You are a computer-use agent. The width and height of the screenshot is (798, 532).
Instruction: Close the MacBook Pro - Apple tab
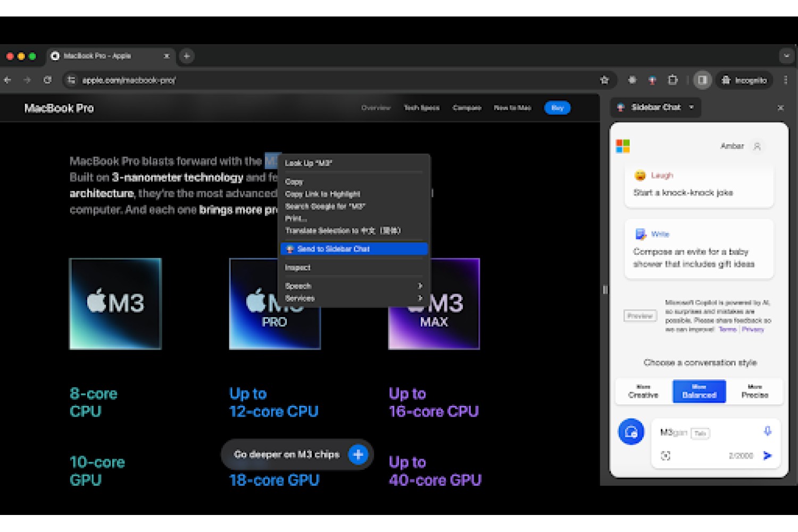167,56
